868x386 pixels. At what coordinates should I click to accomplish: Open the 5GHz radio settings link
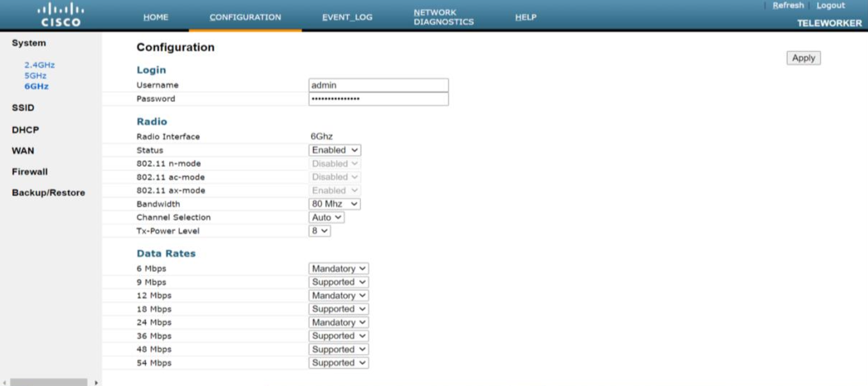tap(35, 75)
